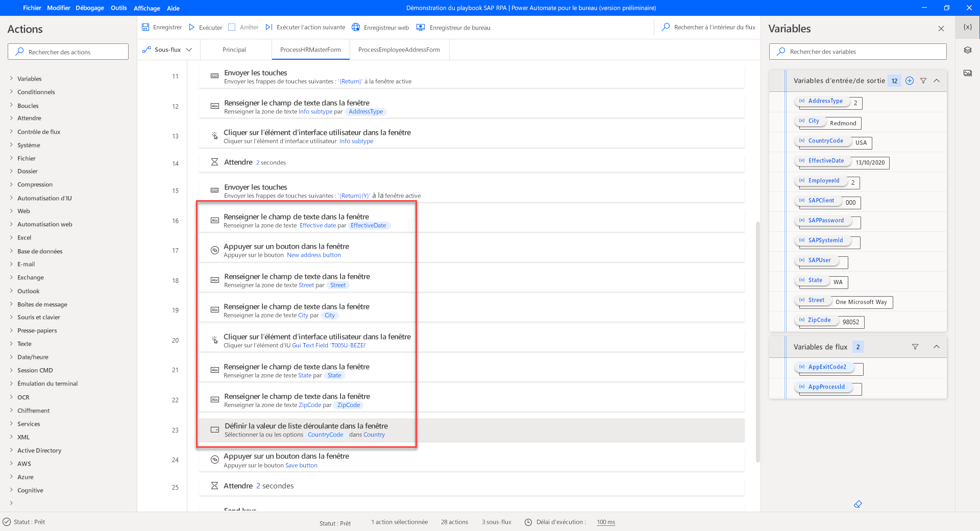
Task: Toggle the variables {x} pane icon
Action: (967, 27)
